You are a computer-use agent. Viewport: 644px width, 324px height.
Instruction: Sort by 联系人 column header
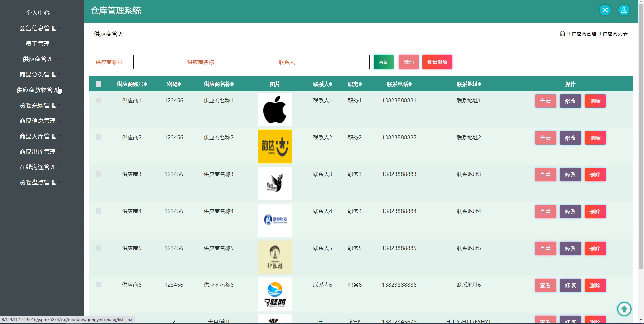pos(323,84)
